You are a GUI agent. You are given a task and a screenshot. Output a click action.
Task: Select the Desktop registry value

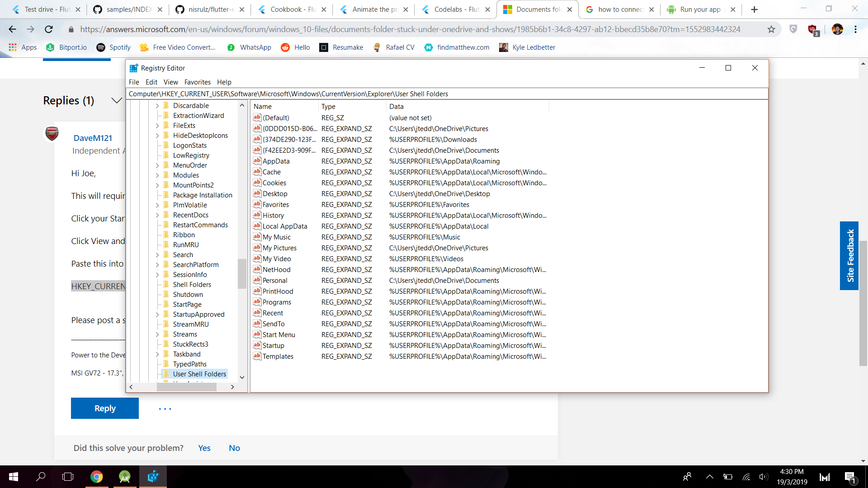click(x=275, y=194)
